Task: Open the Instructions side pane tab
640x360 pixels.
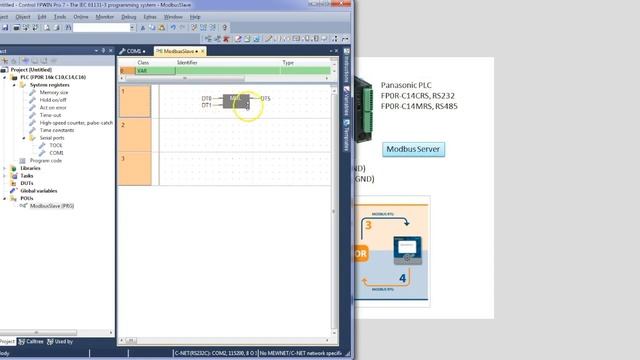Action: (x=347, y=65)
